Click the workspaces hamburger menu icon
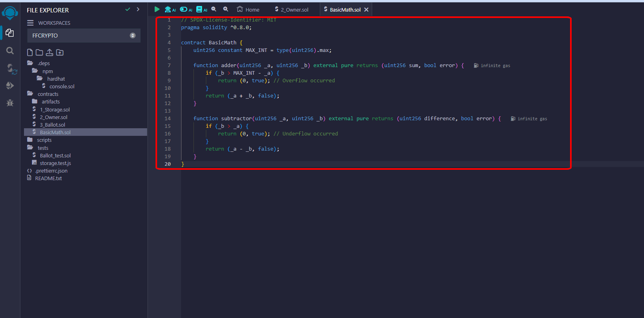 [30, 23]
